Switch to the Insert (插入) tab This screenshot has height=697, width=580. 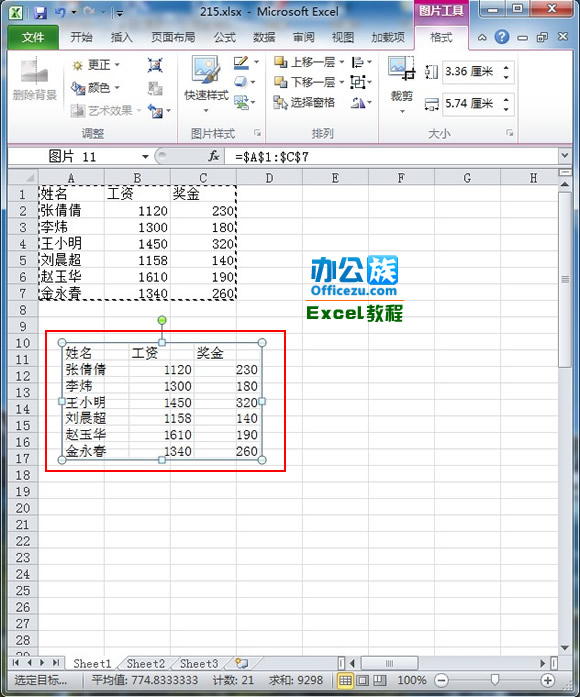[x=121, y=37]
